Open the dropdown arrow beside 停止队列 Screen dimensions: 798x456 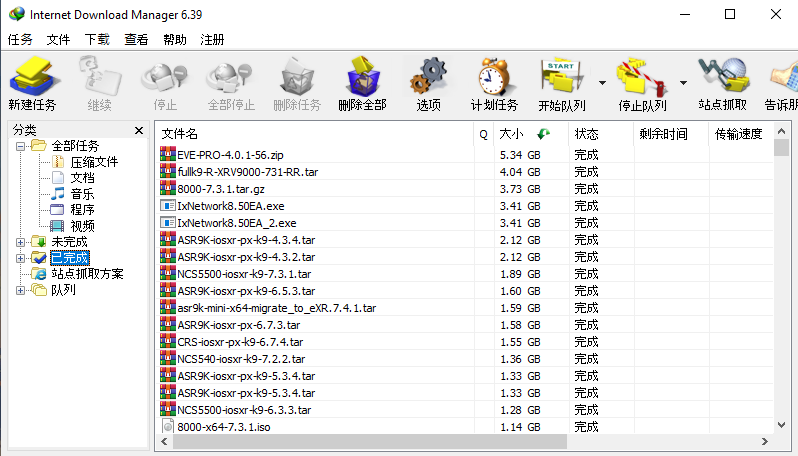(x=683, y=83)
